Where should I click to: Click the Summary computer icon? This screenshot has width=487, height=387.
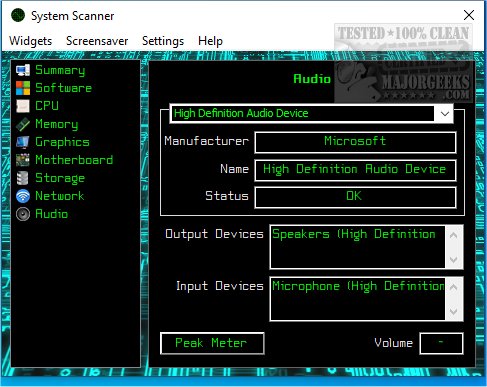tap(23, 70)
